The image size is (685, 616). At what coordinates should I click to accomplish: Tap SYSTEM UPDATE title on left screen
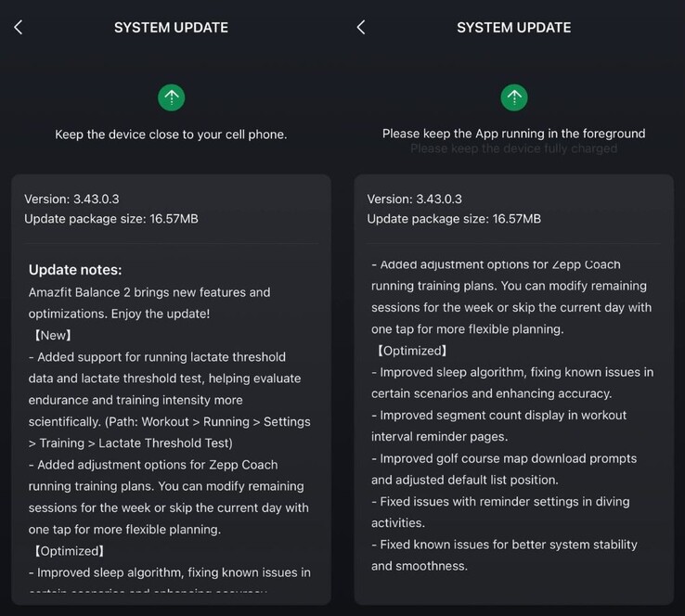coord(171,28)
